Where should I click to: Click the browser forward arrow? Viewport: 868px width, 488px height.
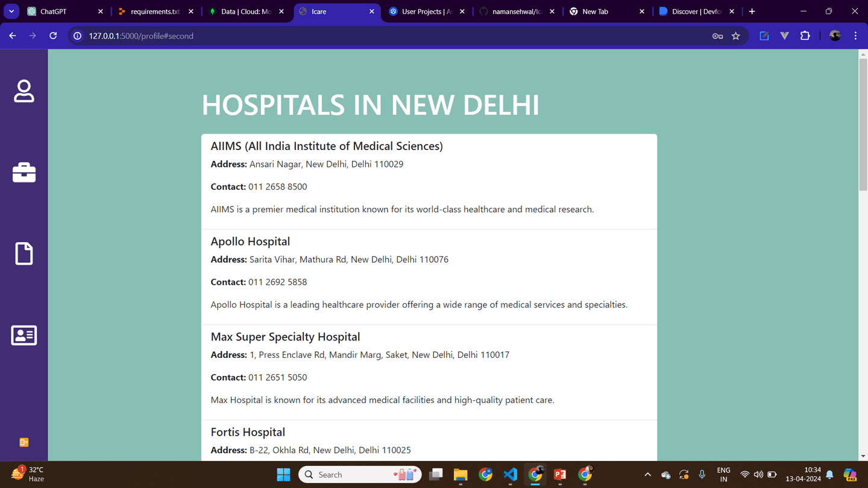pos(33,36)
